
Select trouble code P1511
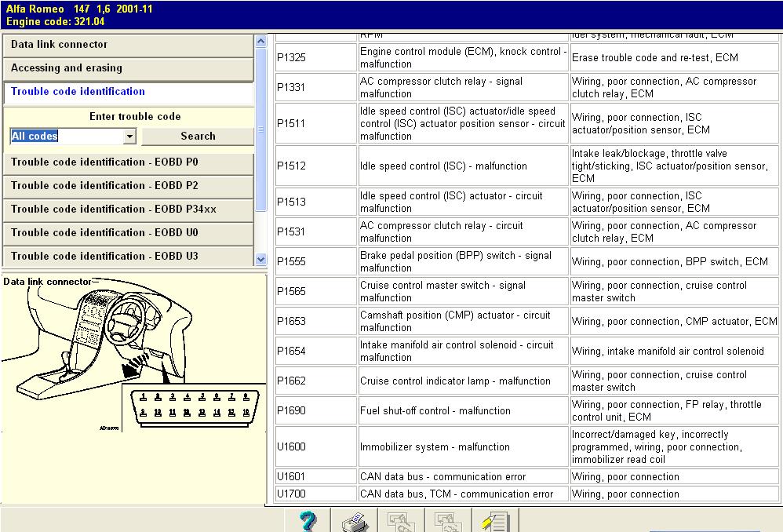(x=315, y=123)
